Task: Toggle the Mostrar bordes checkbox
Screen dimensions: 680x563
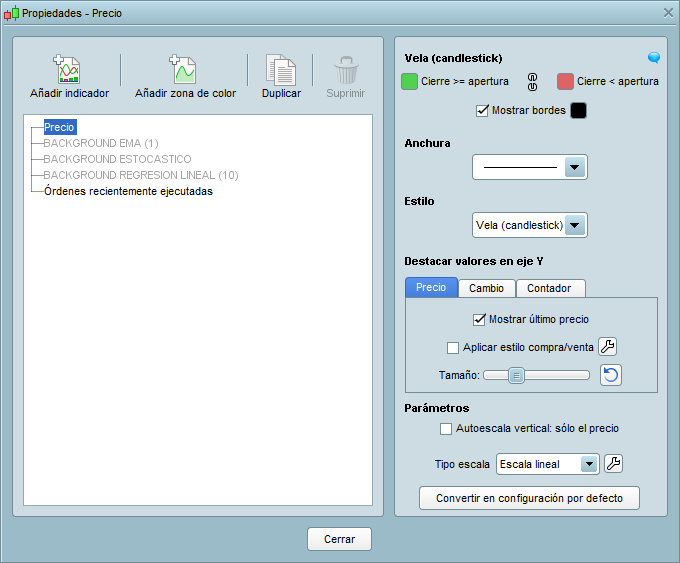Action: point(482,111)
